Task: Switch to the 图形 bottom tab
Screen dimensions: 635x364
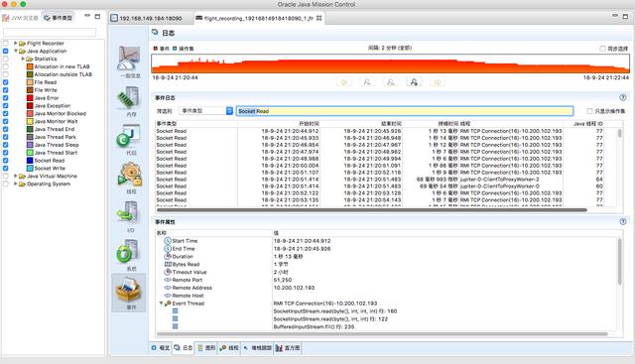Action: pyautogui.click(x=206, y=348)
